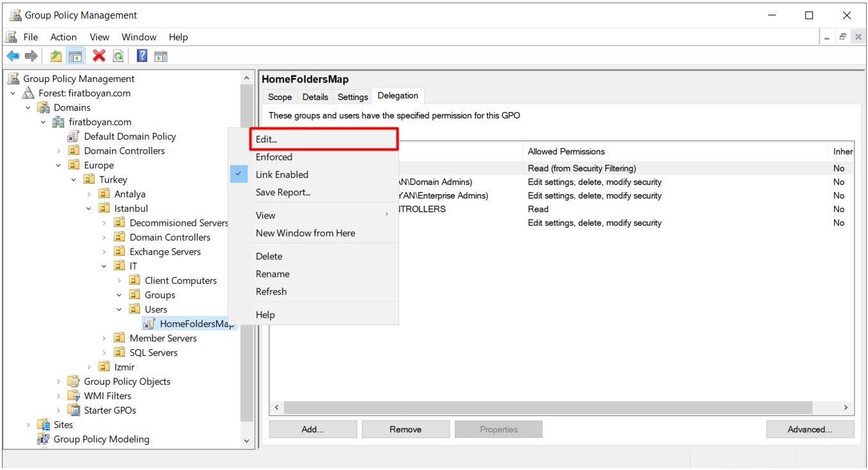Click the Add... button
868x470 pixels.
click(x=313, y=430)
